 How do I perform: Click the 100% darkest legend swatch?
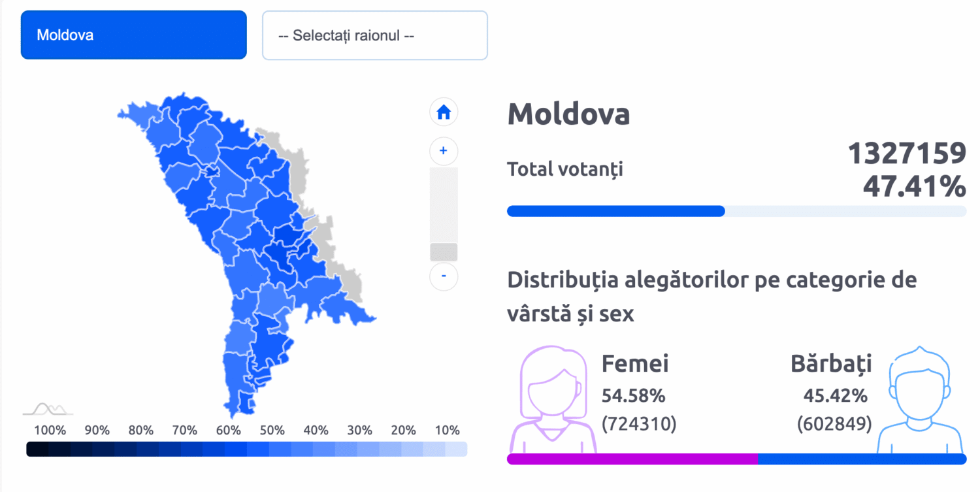(37, 450)
